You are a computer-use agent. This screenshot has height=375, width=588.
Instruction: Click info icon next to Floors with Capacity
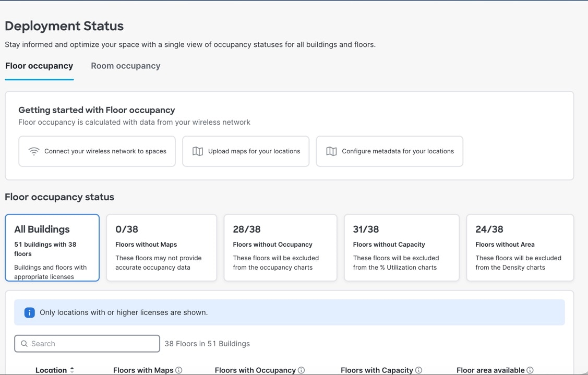[x=418, y=370]
